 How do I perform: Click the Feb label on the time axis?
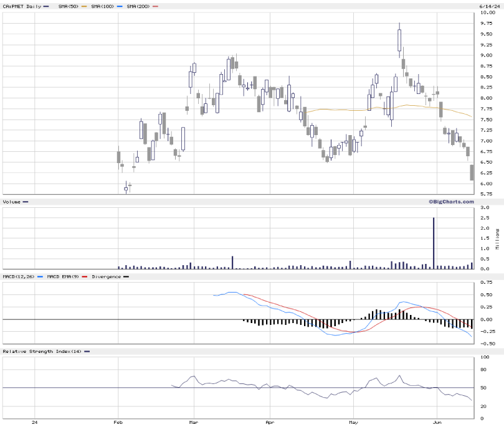[x=118, y=421]
